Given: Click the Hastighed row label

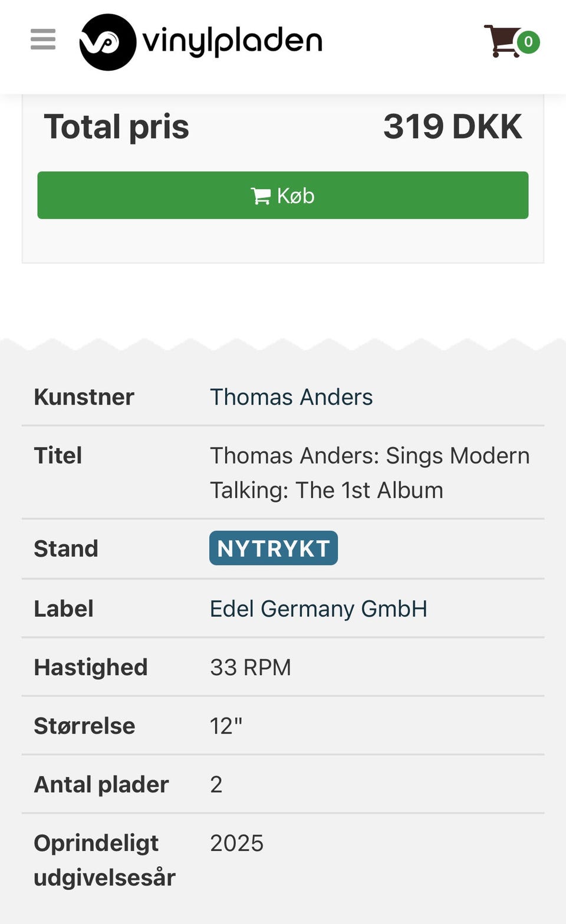Looking at the screenshot, I should point(91,667).
